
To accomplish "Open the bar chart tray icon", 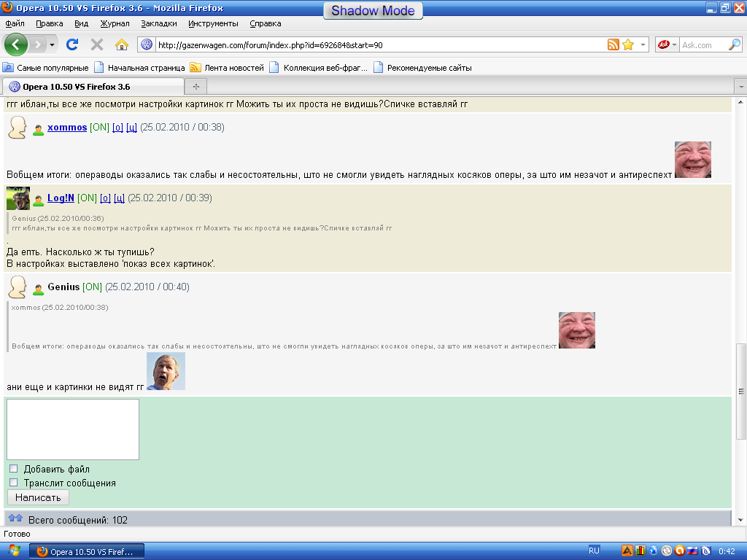I will pyautogui.click(x=640, y=551).
